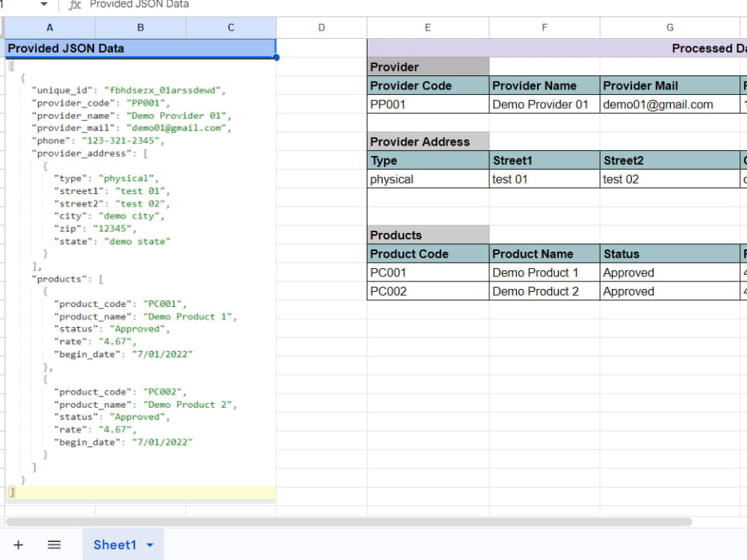The image size is (747, 560).
Task: Click the fx function icon
Action: pos(74,4)
